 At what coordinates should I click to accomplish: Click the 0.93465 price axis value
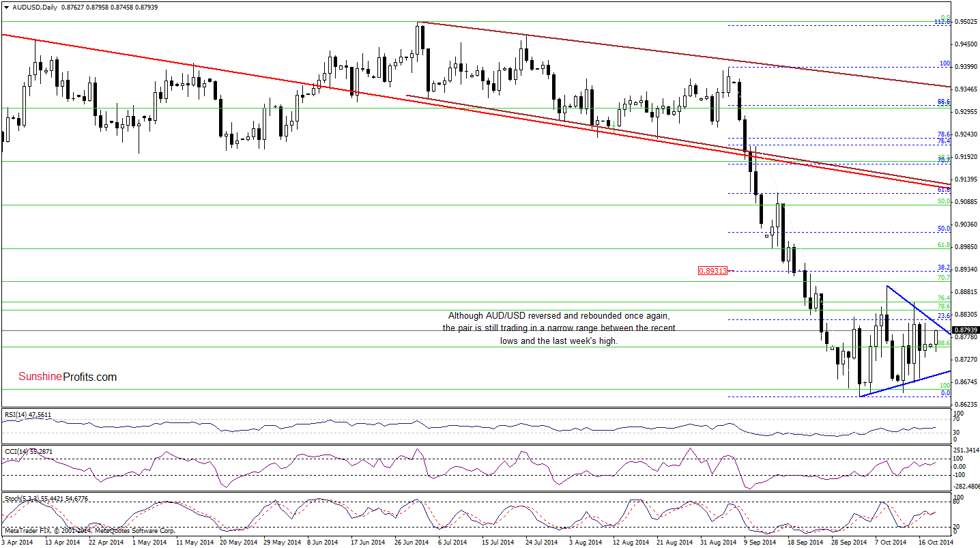(x=964, y=89)
